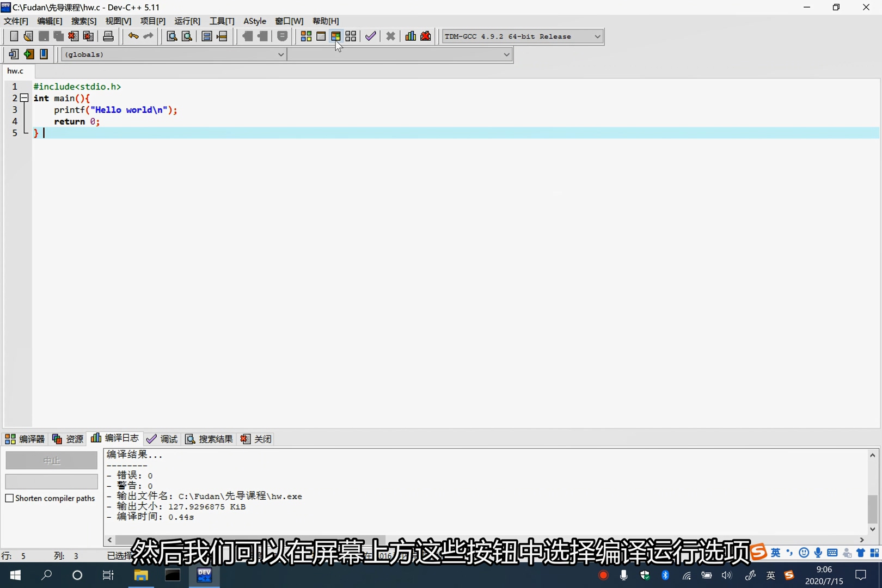Switch to the 搜索结果 bottom tab
The height and width of the screenshot is (588, 882).
click(x=209, y=439)
